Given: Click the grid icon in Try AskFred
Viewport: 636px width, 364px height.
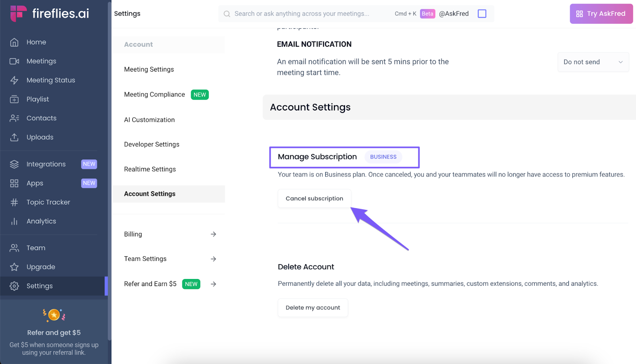Looking at the screenshot, I should pos(580,14).
